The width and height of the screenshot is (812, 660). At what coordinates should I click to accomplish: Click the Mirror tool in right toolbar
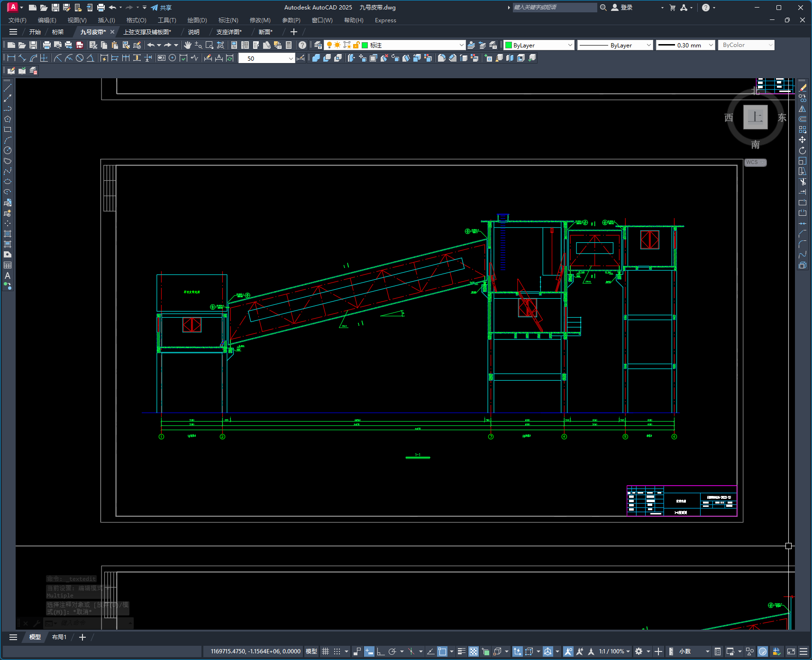coord(803,109)
